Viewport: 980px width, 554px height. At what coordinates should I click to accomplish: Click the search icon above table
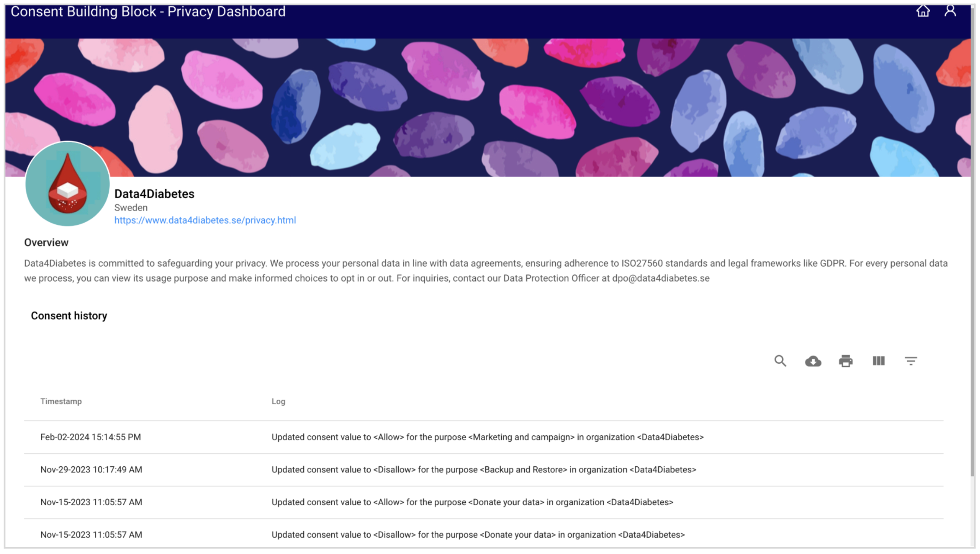pyautogui.click(x=780, y=361)
